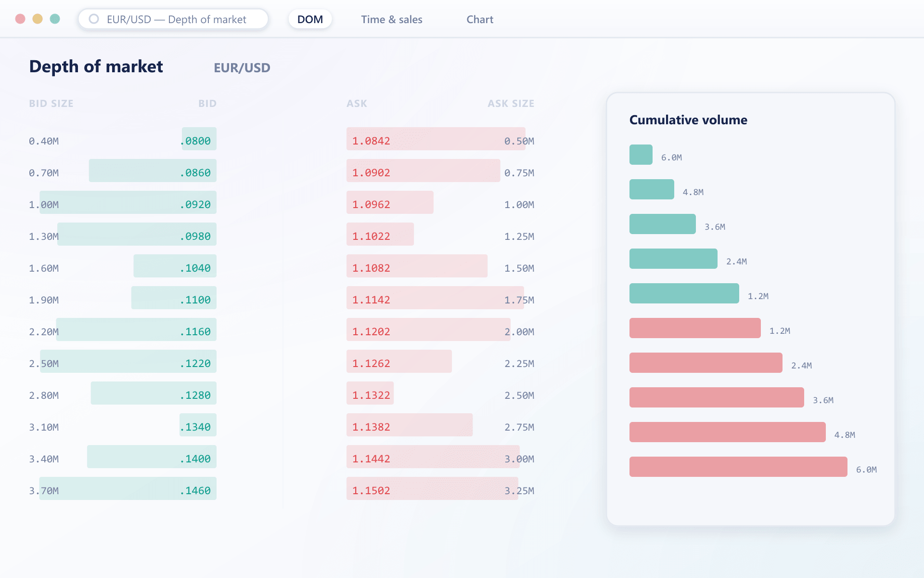Screen dimensions: 924x578
Task: Select ask price 1.1322
Action: point(371,395)
